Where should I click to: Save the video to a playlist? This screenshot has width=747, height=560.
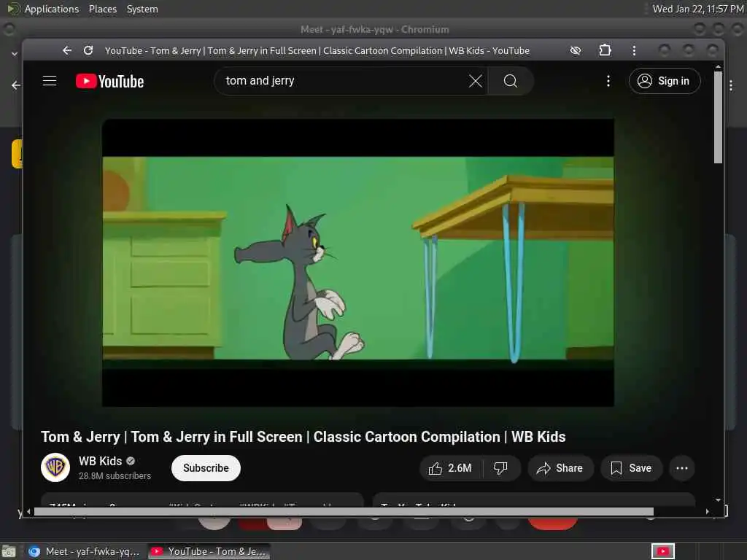[631, 468]
